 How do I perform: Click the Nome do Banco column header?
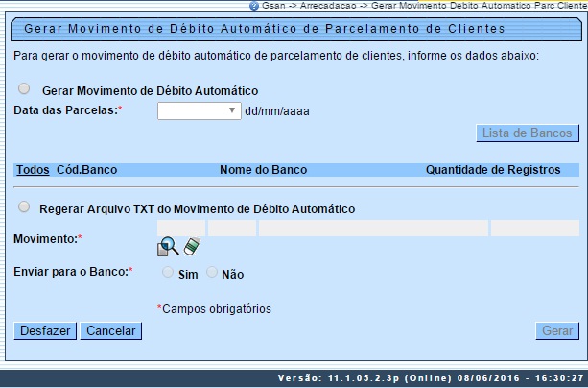point(263,170)
